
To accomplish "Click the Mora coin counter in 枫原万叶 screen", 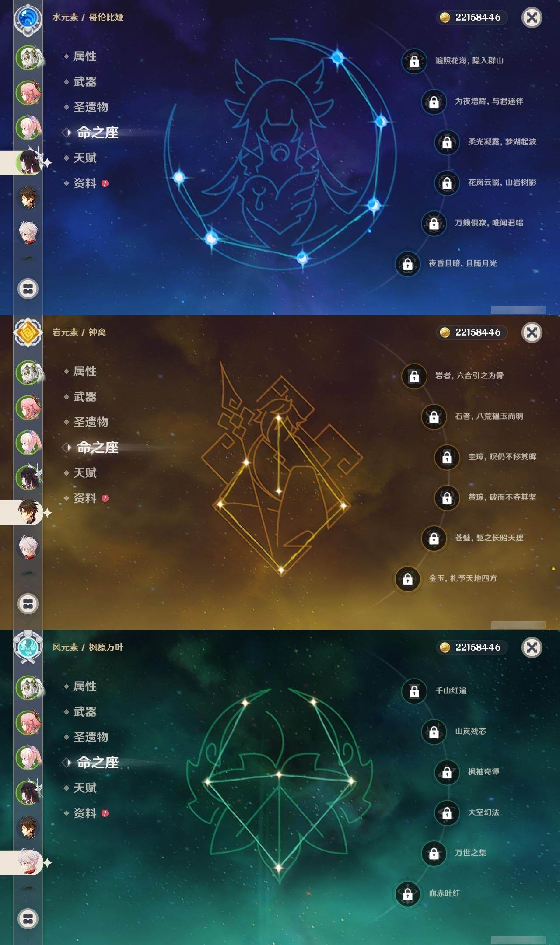I will point(472,647).
